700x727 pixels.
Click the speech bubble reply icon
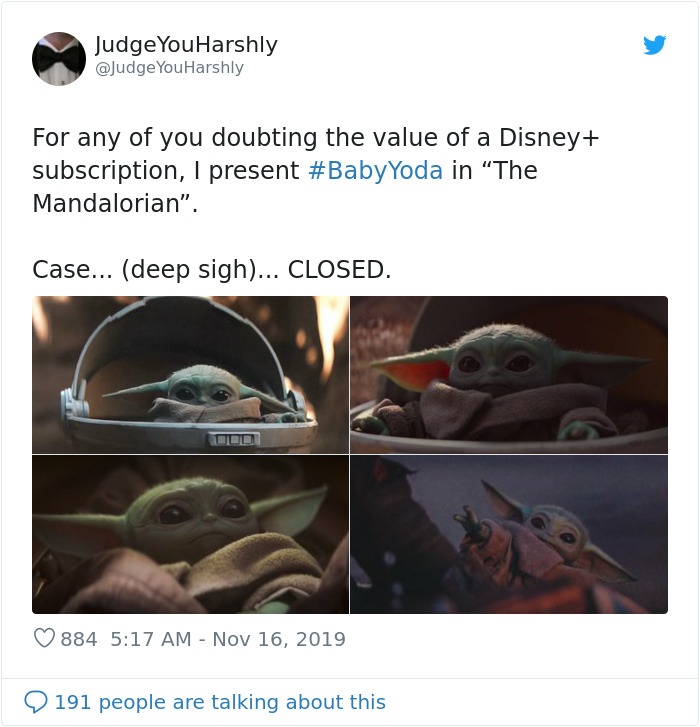coord(36,701)
